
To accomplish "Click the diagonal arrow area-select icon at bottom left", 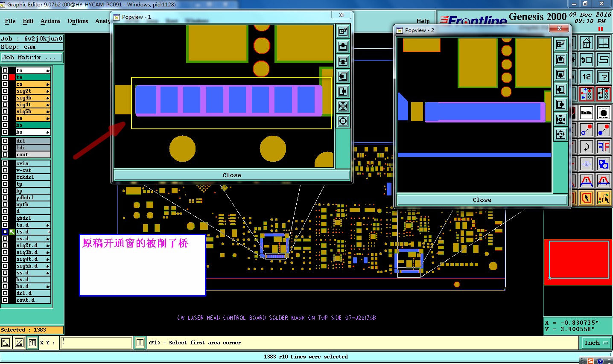I will 6,343.
